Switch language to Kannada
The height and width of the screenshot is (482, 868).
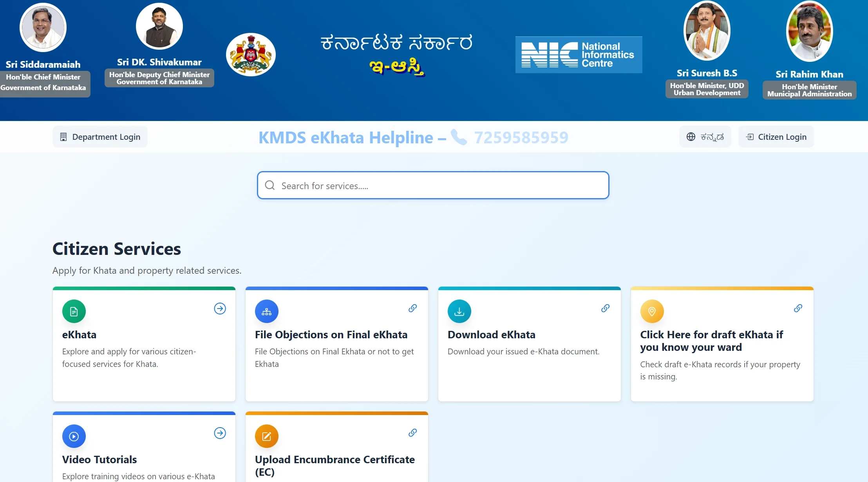point(705,137)
